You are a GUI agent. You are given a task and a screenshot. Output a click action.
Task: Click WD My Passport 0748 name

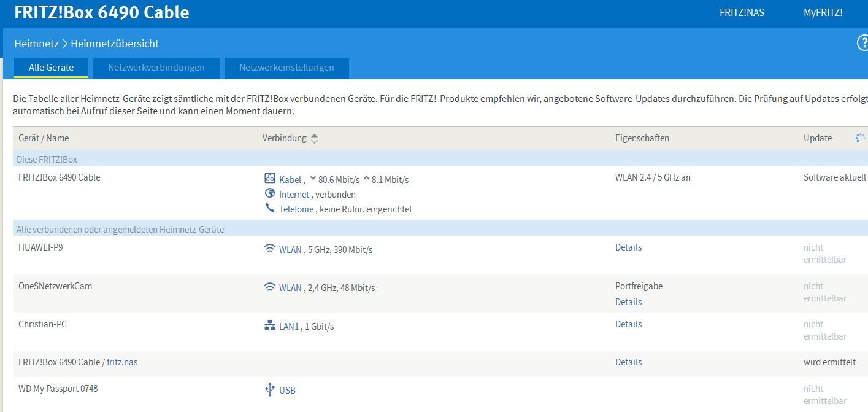pos(58,389)
